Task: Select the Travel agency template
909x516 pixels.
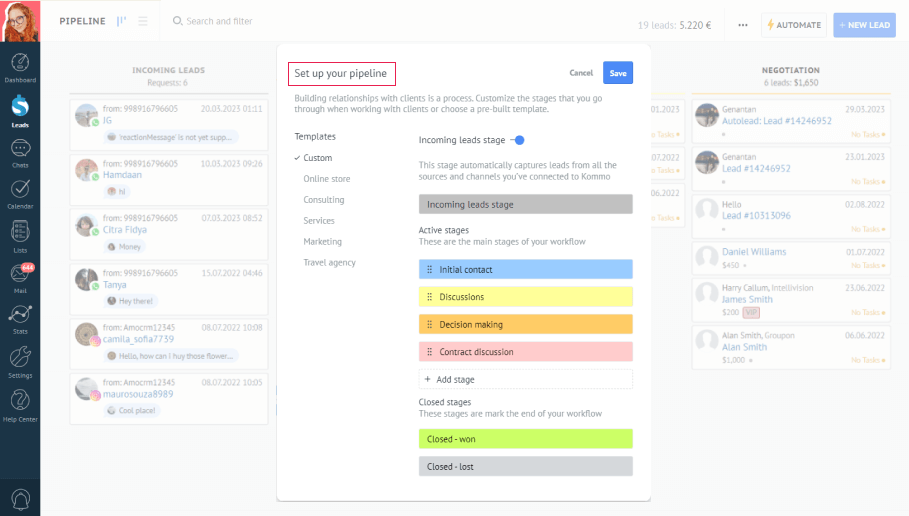Action: [329, 262]
